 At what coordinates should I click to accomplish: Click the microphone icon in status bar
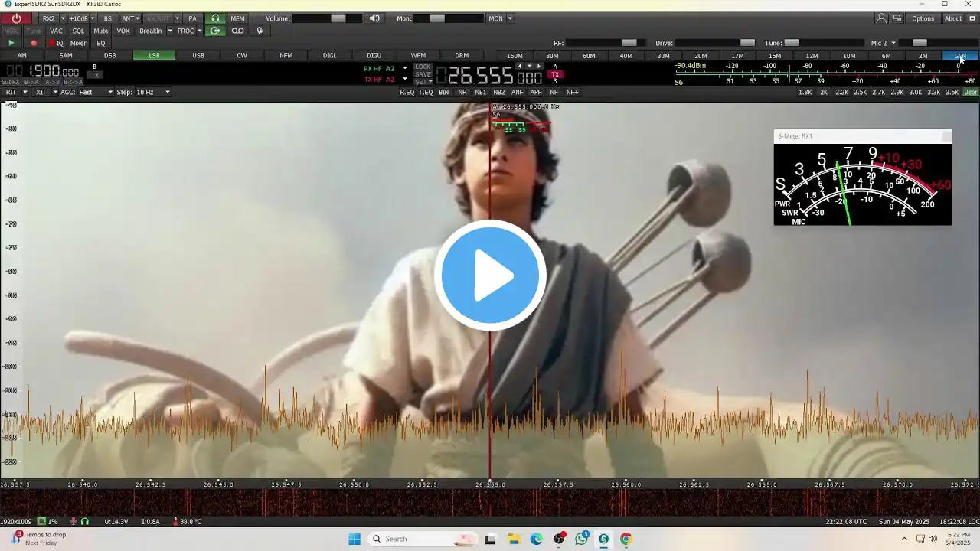coord(73,521)
